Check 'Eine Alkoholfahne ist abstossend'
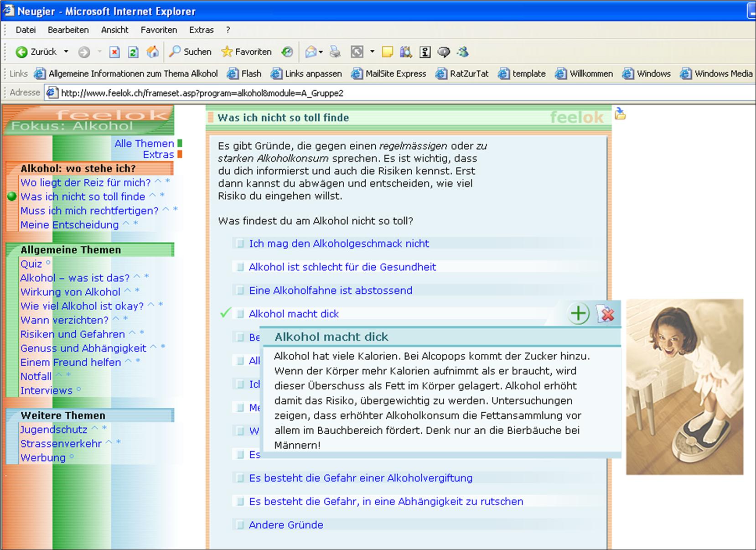The height and width of the screenshot is (550, 756). [x=240, y=291]
